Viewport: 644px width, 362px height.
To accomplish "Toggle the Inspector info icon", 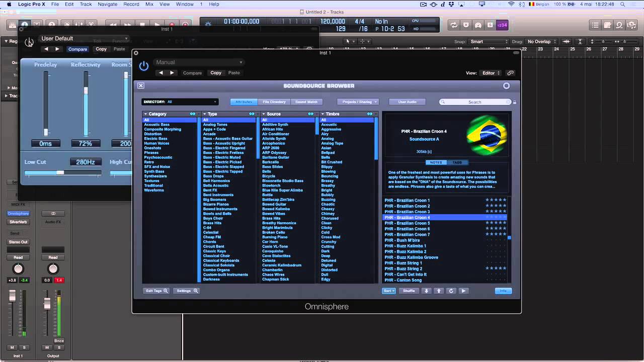I will (x=24, y=24).
